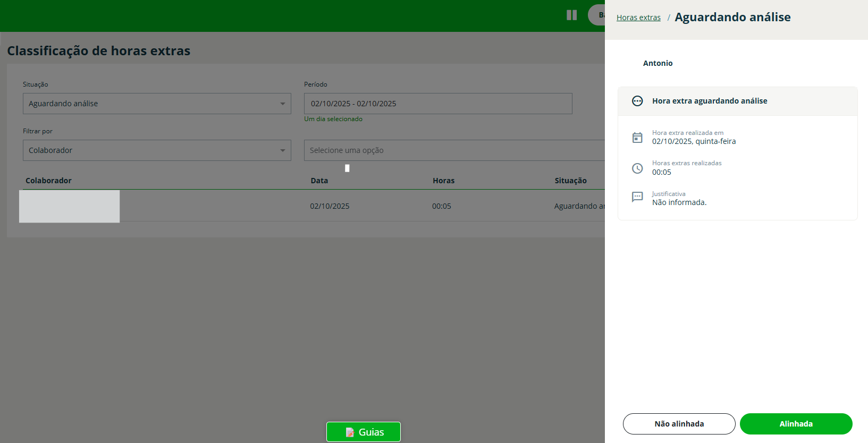Click the employee name Antonio in side panel
868x443 pixels.
point(658,63)
